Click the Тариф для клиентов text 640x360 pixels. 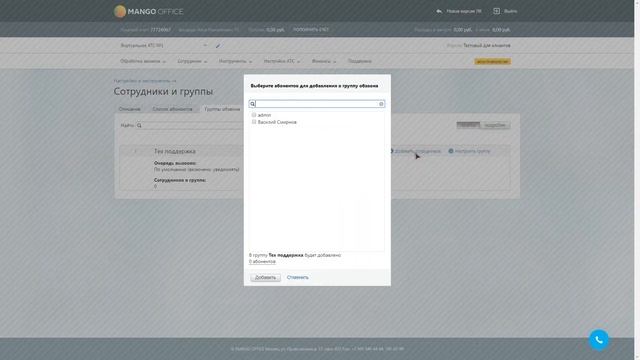(487, 46)
